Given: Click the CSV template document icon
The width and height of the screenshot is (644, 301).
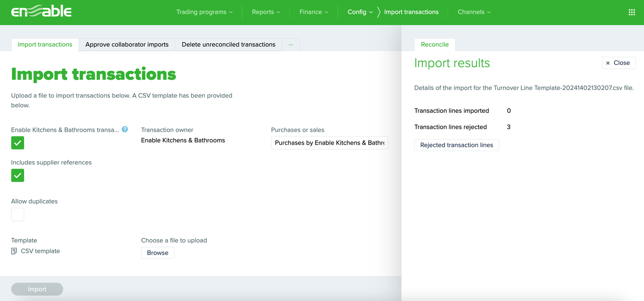Looking at the screenshot, I should (14, 251).
